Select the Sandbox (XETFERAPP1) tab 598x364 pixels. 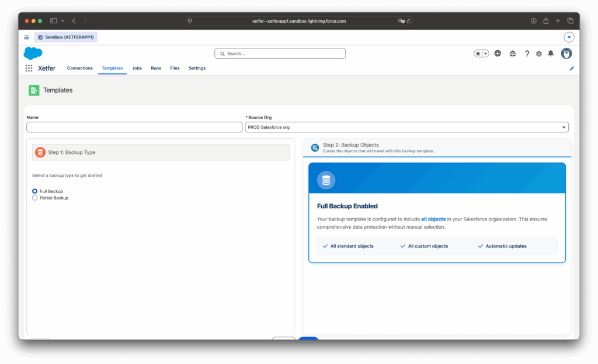tap(66, 37)
